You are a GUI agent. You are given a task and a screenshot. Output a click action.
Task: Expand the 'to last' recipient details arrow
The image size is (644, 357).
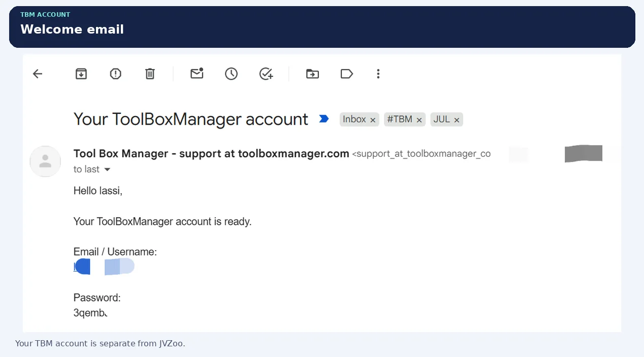click(x=107, y=169)
